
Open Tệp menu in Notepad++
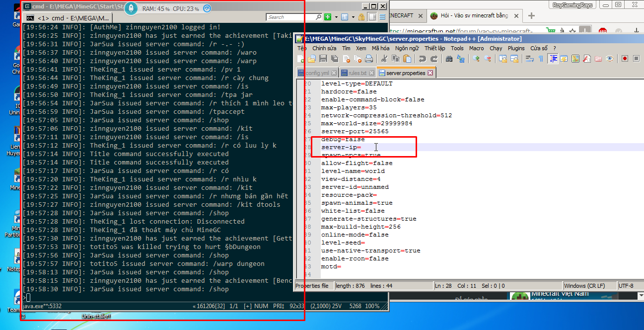[x=302, y=48]
